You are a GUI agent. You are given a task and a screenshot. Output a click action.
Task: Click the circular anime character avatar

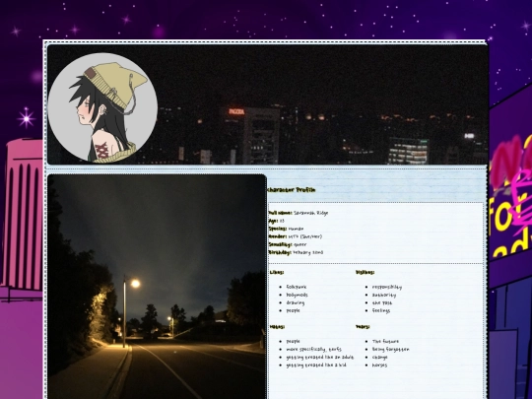click(102, 107)
